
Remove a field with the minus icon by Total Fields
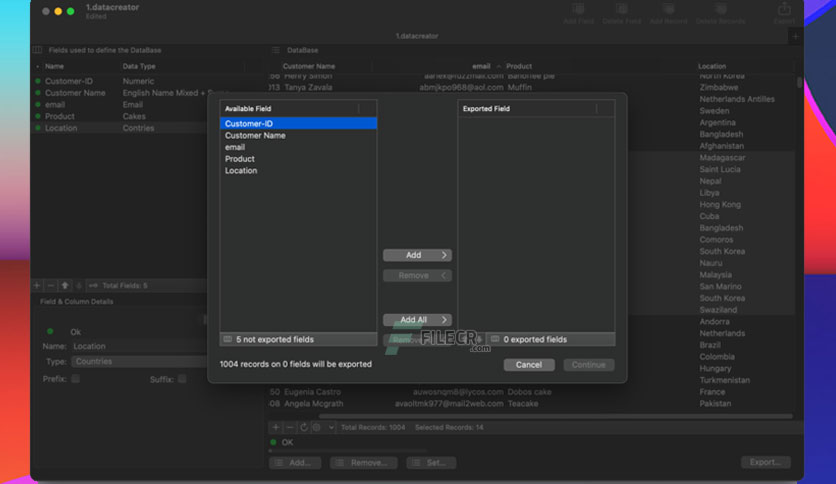pos(51,286)
